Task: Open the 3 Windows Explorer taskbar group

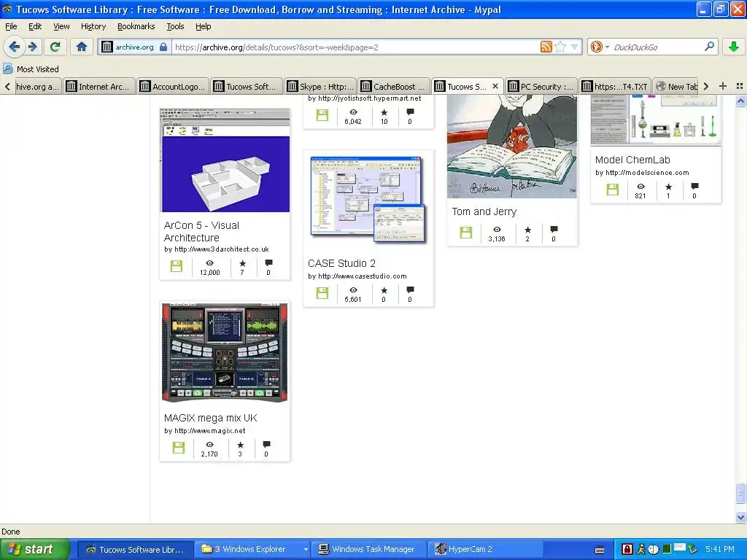Action: pos(255,549)
